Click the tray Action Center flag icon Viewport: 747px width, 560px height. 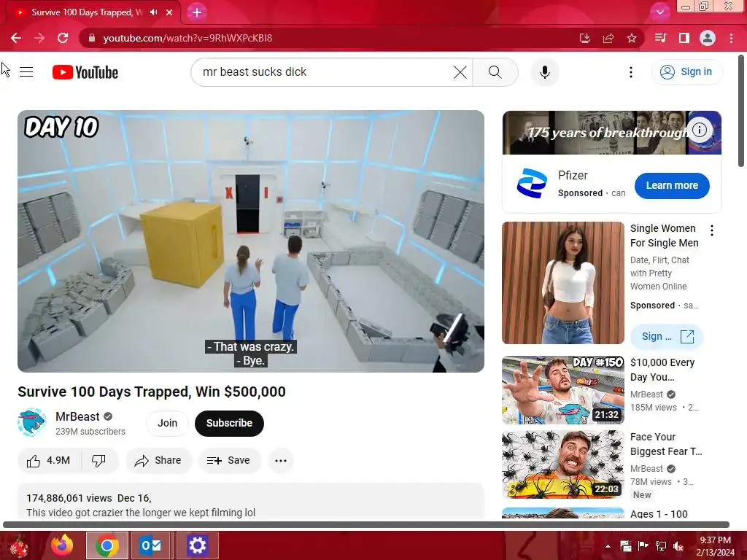[x=643, y=546]
